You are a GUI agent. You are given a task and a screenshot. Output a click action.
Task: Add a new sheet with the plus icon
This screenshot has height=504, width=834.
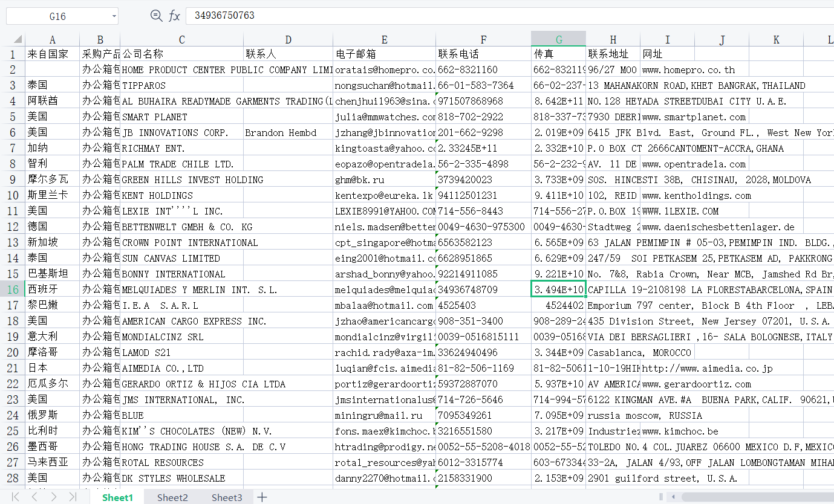pyautogui.click(x=262, y=497)
